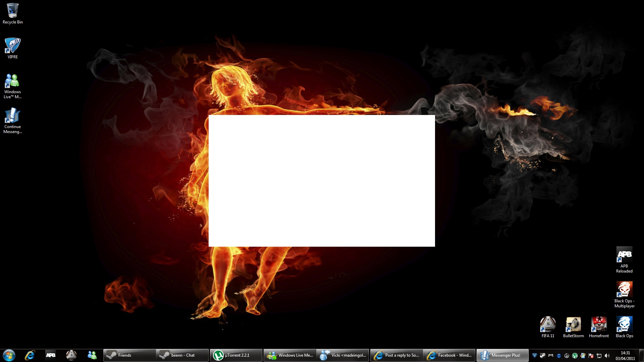Viewport: 644px width, 362px height.
Task: Click the volume speaker tray icon
Action: pyautogui.click(x=607, y=356)
